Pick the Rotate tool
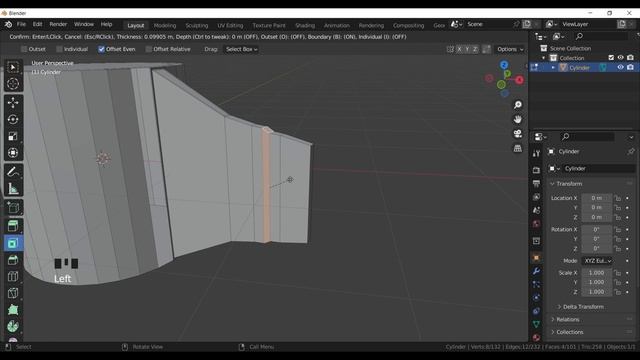Image resolution: width=640 pixels, height=360 pixels. click(13, 119)
